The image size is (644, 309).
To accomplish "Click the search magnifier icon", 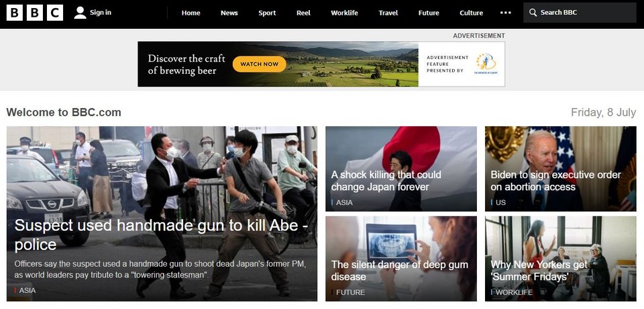I will coord(533,13).
